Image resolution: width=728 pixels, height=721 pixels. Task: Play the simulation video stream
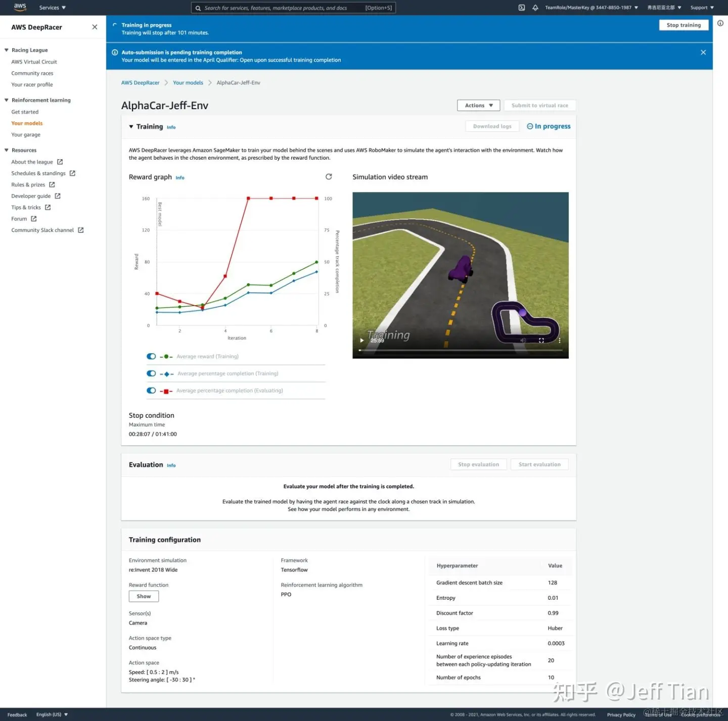coord(361,341)
